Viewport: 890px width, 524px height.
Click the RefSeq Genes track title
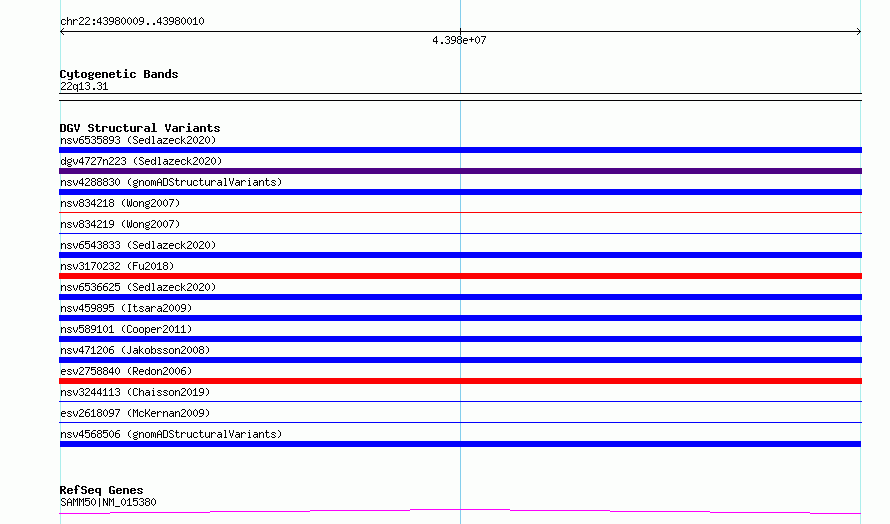tap(101, 490)
